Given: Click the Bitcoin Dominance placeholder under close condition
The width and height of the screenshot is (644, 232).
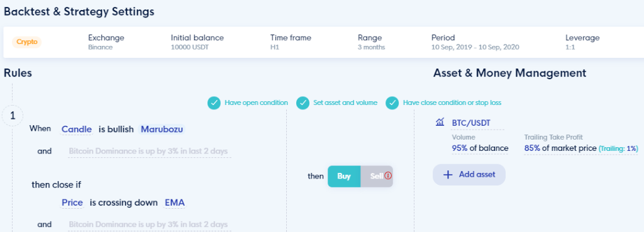Looking at the screenshot, I should (148, 224).
